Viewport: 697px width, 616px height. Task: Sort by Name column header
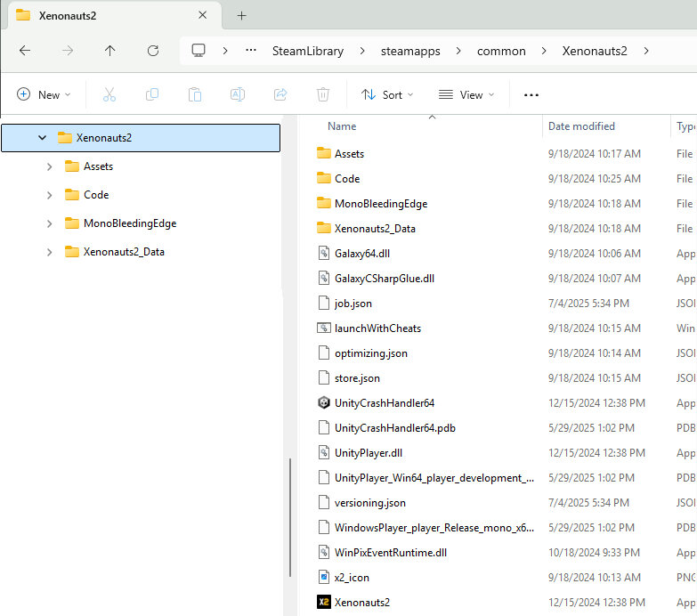[x=342, y=126]
